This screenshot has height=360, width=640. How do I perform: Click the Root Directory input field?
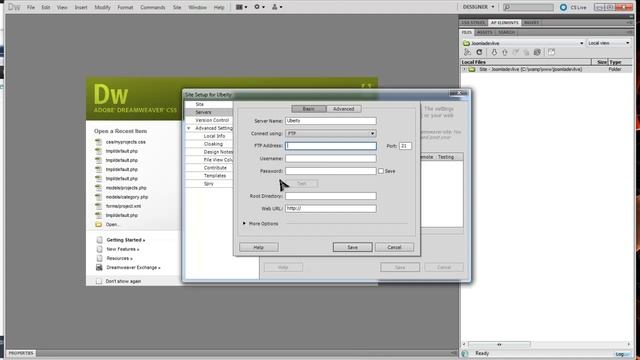pyautogui.click(x=331, y=196)
